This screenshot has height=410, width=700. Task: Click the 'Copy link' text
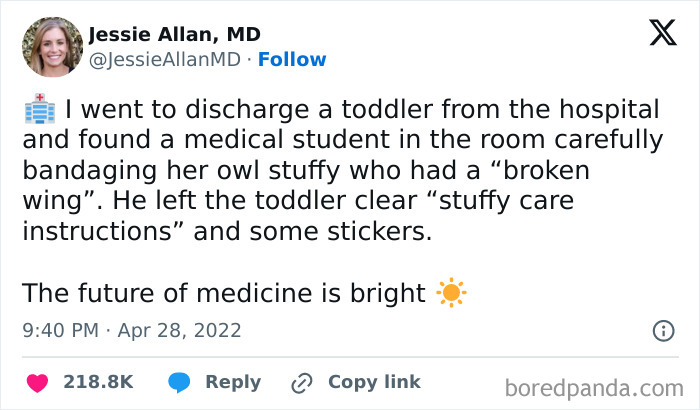click(x=374, y=382)
